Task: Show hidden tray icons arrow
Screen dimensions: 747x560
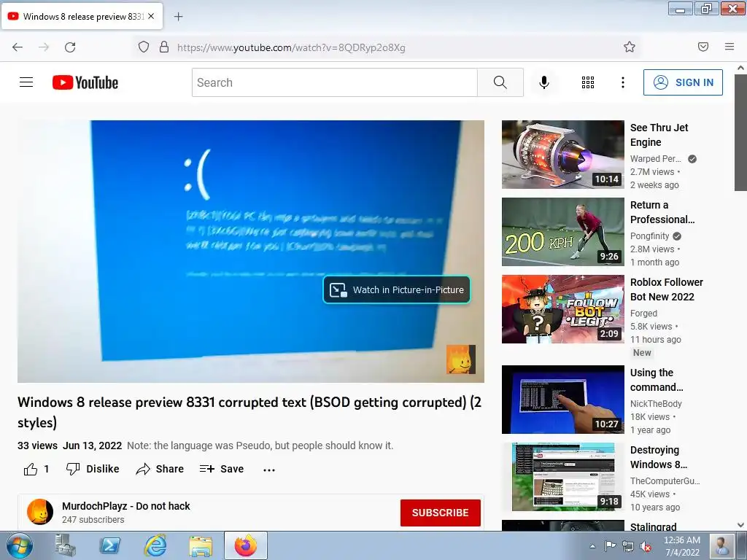Action: coord(592,546)
